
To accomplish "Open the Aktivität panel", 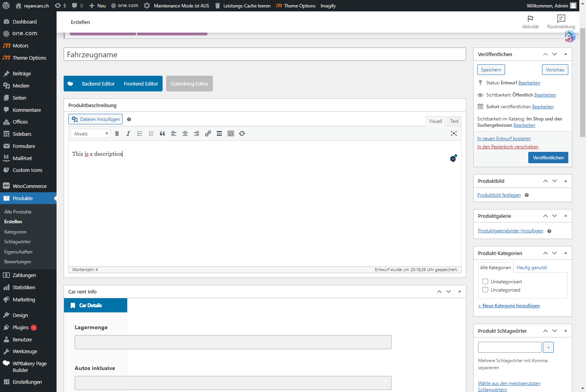I will coord(530,22).
